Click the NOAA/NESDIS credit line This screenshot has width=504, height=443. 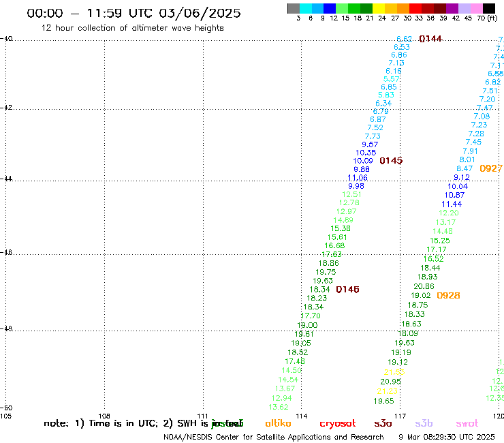coord(274,437)
